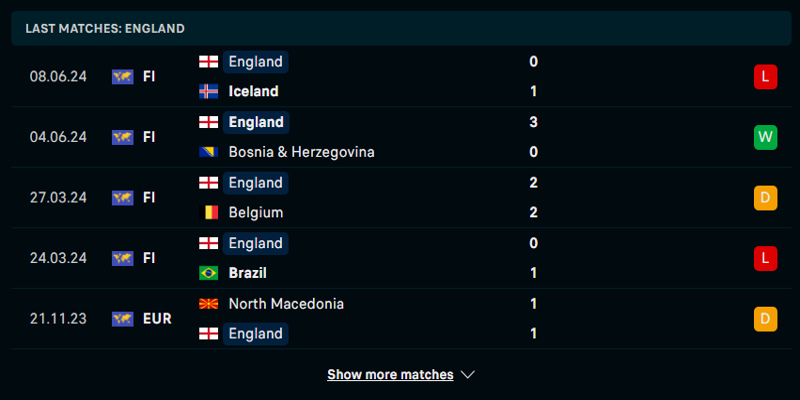Viewport: 800px width, 400px height.
Task: Open the Brazil team link
Action: tap(247, 272)
